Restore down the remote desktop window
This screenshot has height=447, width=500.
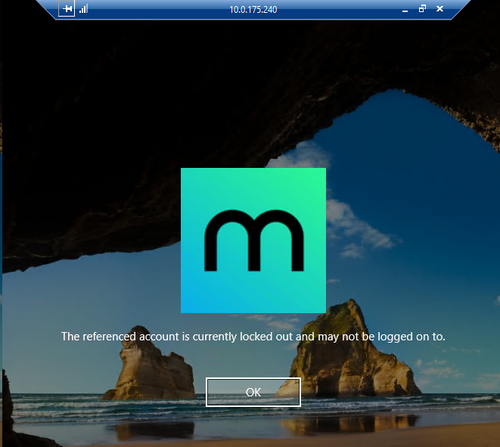point(422,9)
